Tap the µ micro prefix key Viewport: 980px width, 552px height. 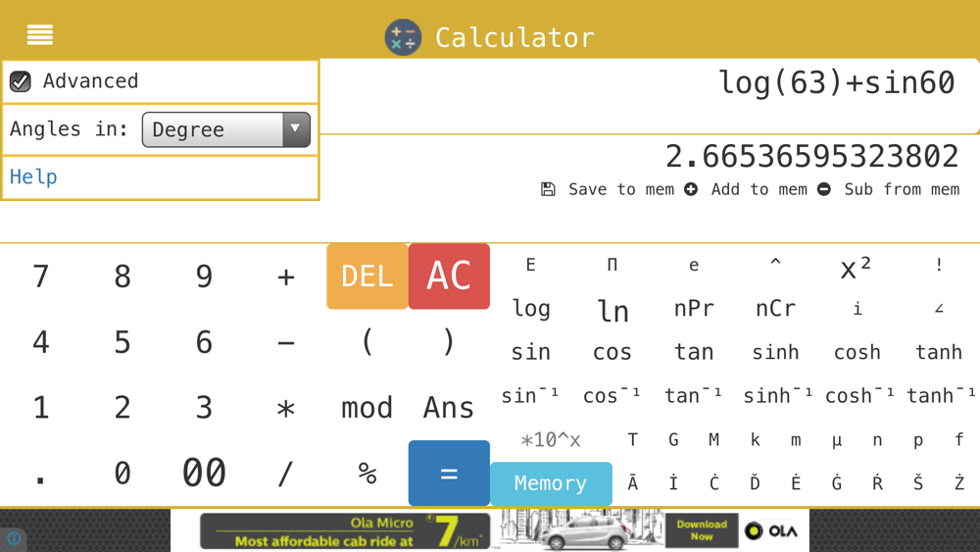837,439
